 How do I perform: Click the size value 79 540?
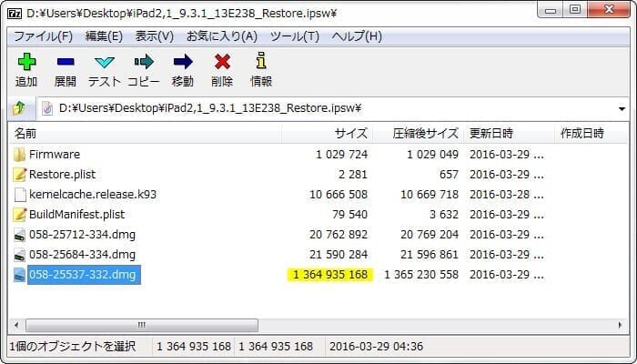pos(349,214)
